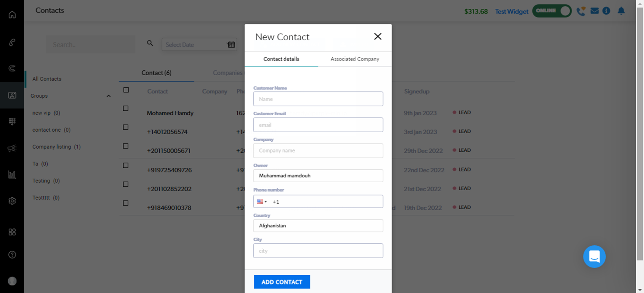Image resolution: width=644 pixels, height=293 pixels.
Task: Check the Mohamed Hamdy row checkbox
Action: point(126,109)
